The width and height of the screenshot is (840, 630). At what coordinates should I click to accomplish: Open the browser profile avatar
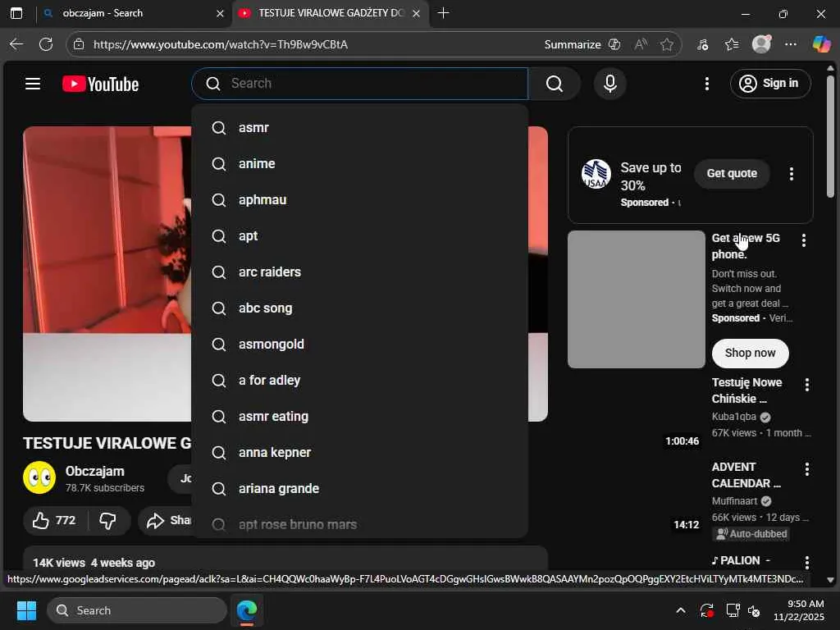click(x=761, y=44)
